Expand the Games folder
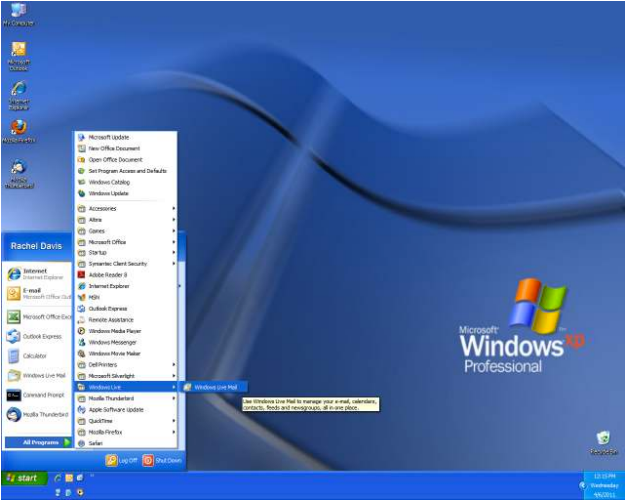This screenshot has height=500, width=625. (x=126, y=231)
